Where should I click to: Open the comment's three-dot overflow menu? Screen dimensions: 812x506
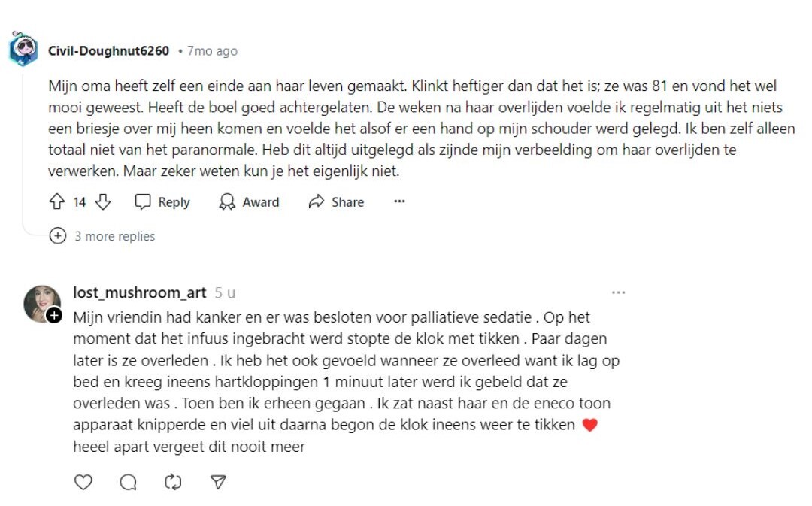point(399,201)
